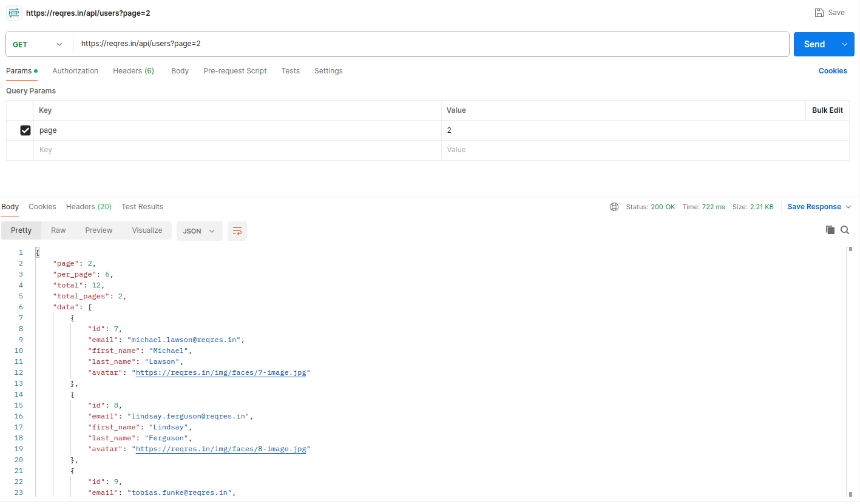Screen dimensions: 860x504
Task: Uncheck the page query parameter
Action: pyautogui.click(x=25, y=130)
